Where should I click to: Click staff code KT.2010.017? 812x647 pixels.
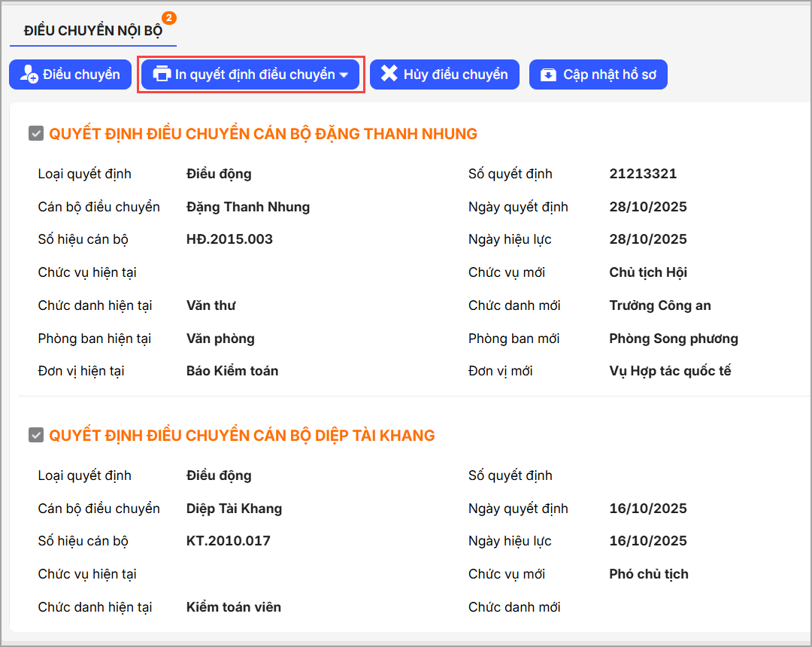(228, 541)
